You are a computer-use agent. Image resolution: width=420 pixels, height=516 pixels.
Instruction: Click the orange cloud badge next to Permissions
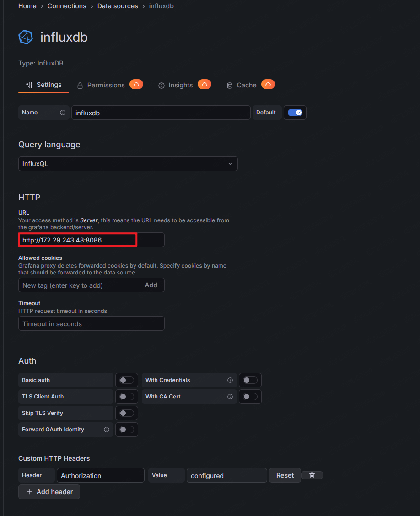136,84
